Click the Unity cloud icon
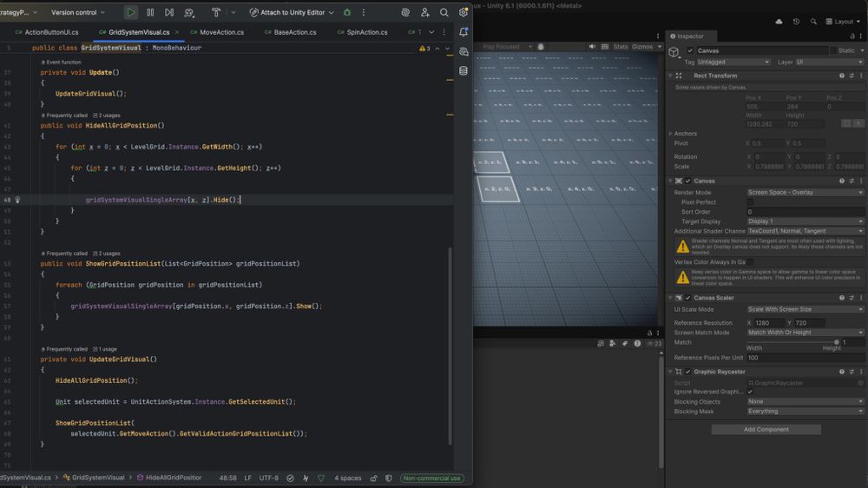This screenshot has width=868, height=488. tap(779, 21)
